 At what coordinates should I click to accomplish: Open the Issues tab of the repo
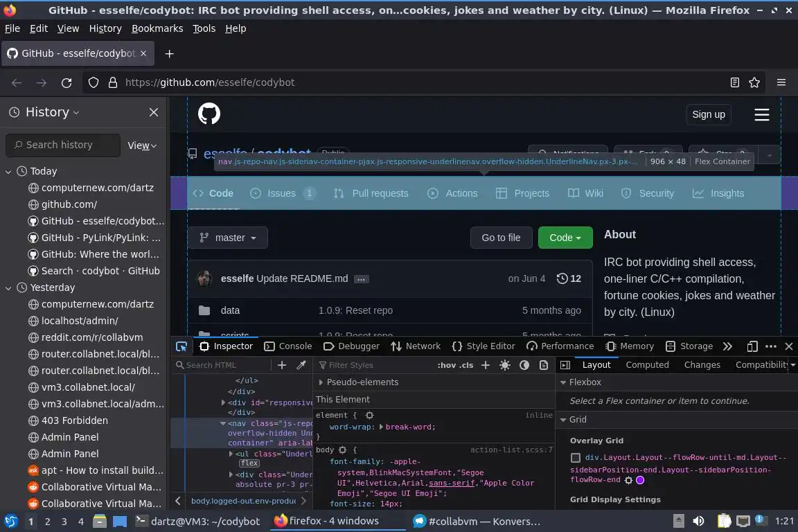[x=283, y=193]
